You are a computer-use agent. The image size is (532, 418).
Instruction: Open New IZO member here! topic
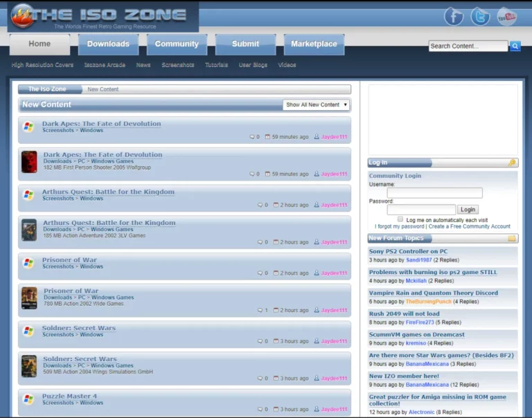coord(404,376)
